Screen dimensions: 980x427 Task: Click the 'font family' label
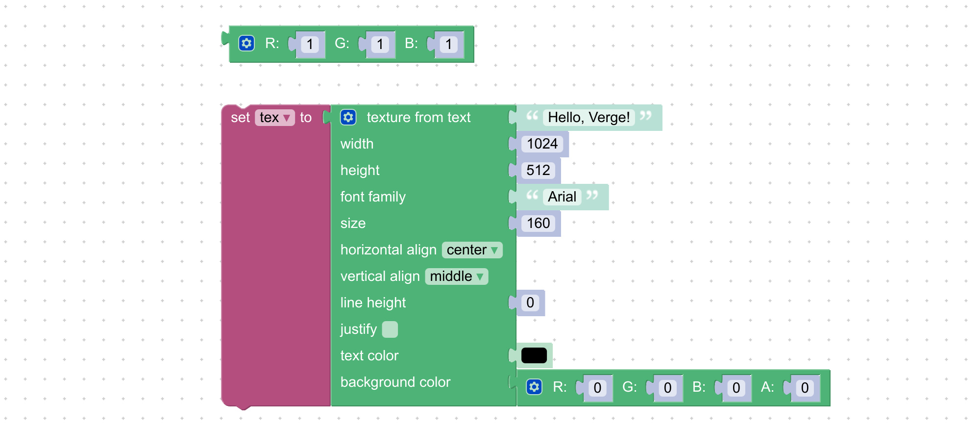click(x=373, y=197)
